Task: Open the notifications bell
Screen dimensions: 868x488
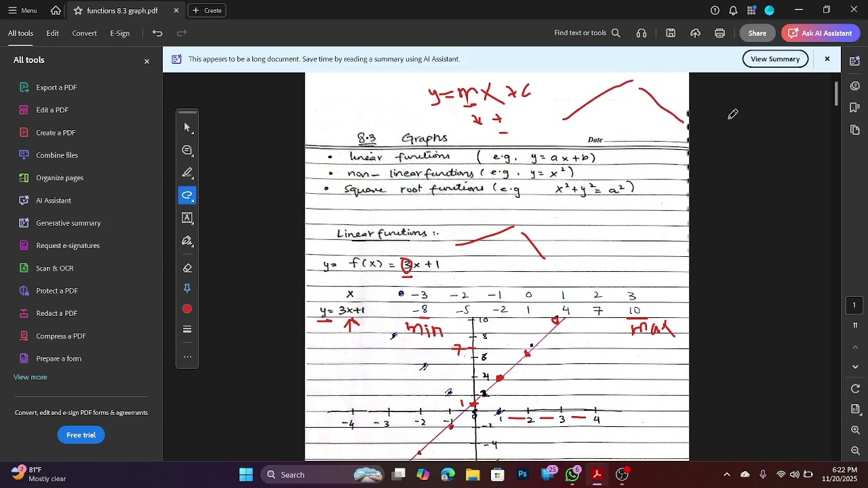Action: pyautogui.click(x=733, y=10)
